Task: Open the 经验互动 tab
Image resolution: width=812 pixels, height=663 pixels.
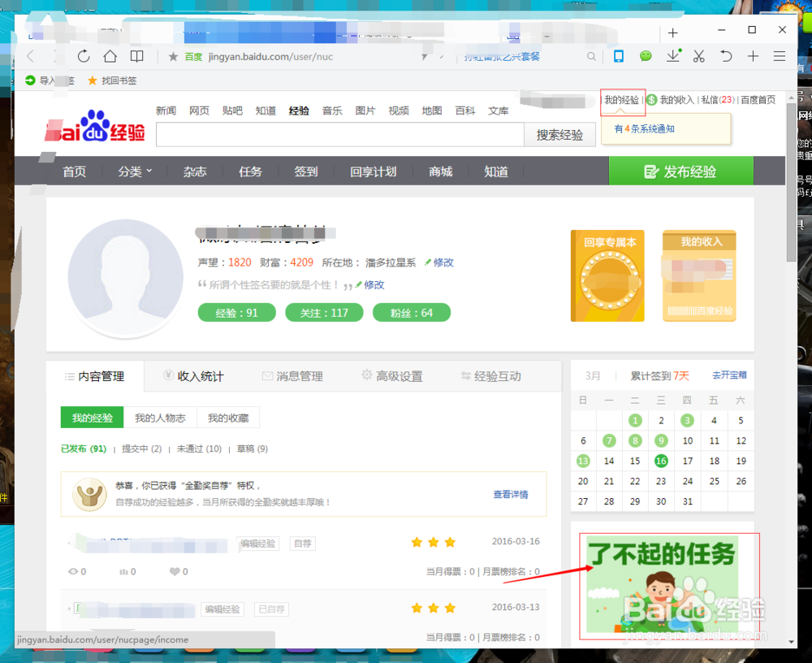Action: pyautogui.click(x=491, y=376)
